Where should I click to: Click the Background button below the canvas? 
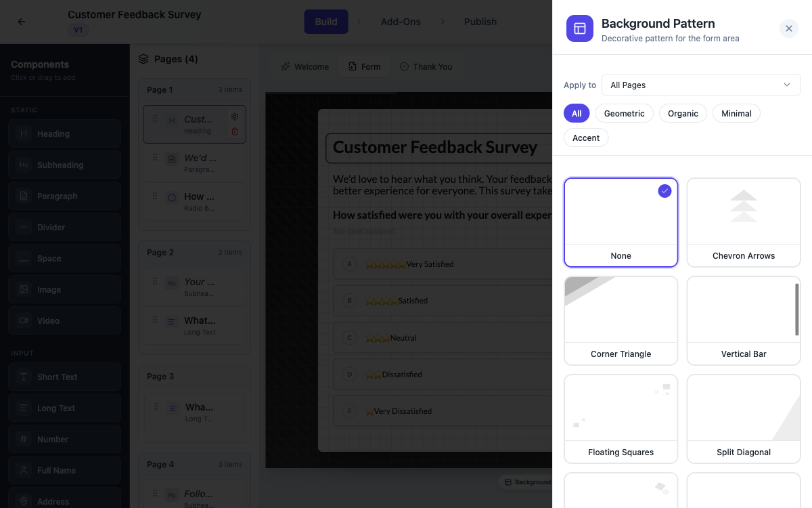pos(527,482)
